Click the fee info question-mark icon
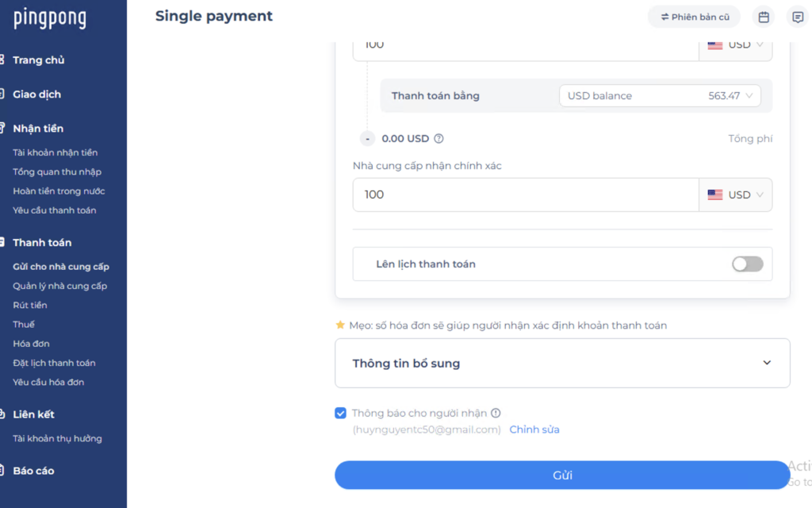This screenshot has width=812, height=508. [439, 138]
